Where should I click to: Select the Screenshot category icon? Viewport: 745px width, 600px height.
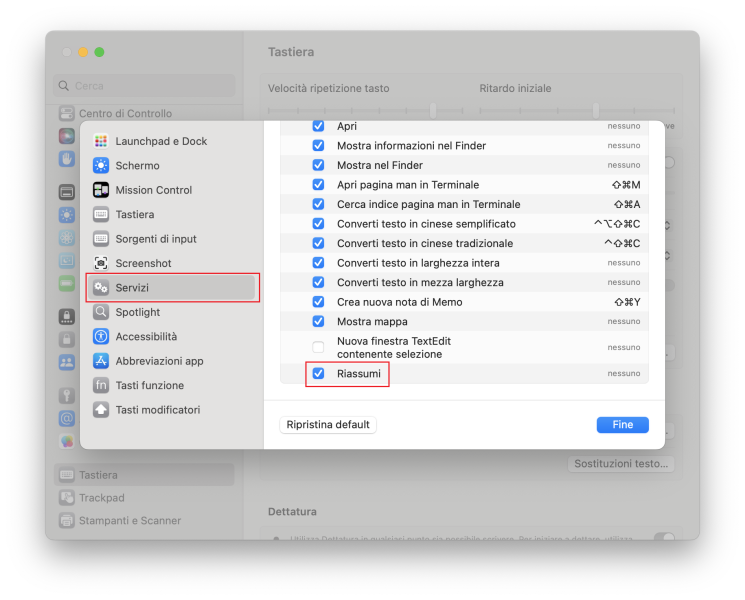click(x=101, y=263)
